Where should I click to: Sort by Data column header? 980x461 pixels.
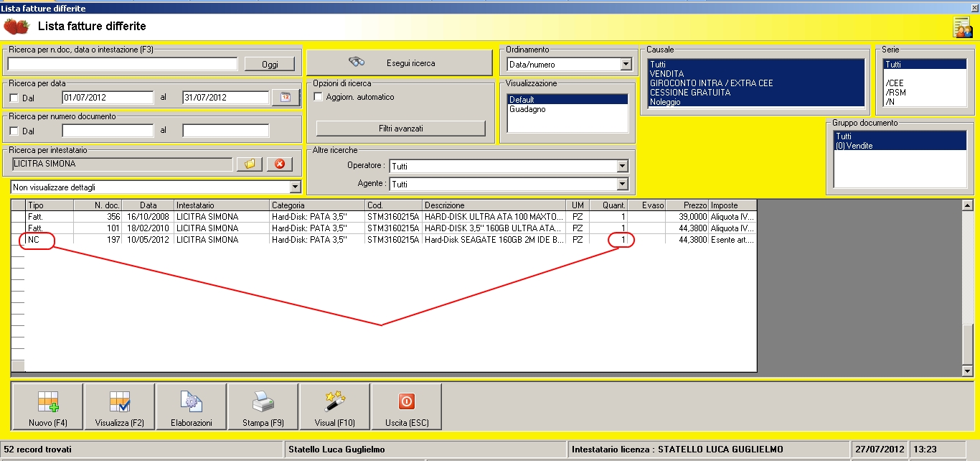[x=148, y=205]
